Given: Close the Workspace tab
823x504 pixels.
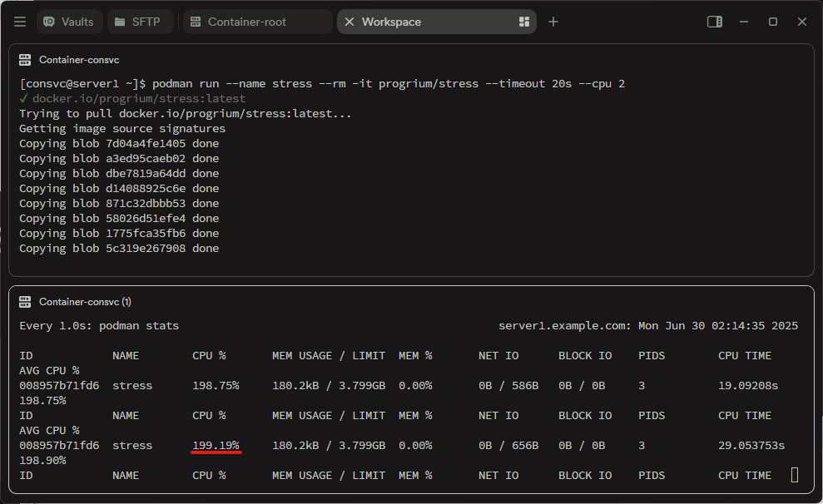Looking at the screenshot, I should [349, 22].
